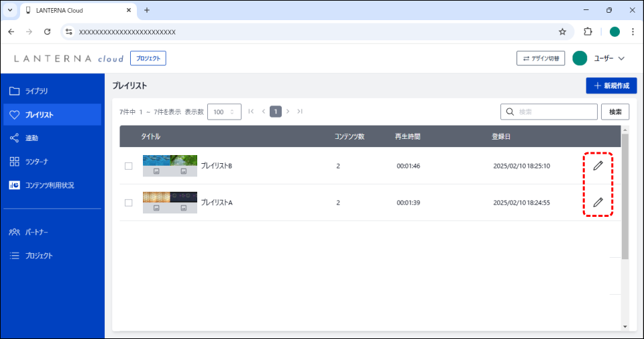This screenshot has width=644, height=339.
Task: Go to the last page of results
Action: click(300, 111)
